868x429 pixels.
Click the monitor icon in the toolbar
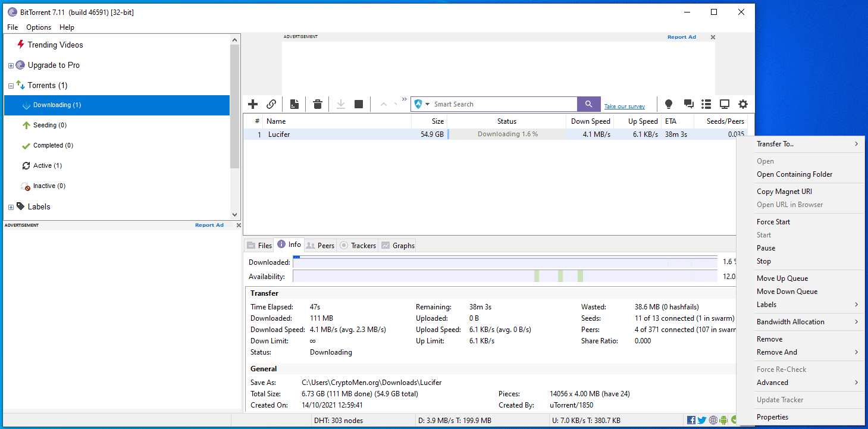pos(725,104)
